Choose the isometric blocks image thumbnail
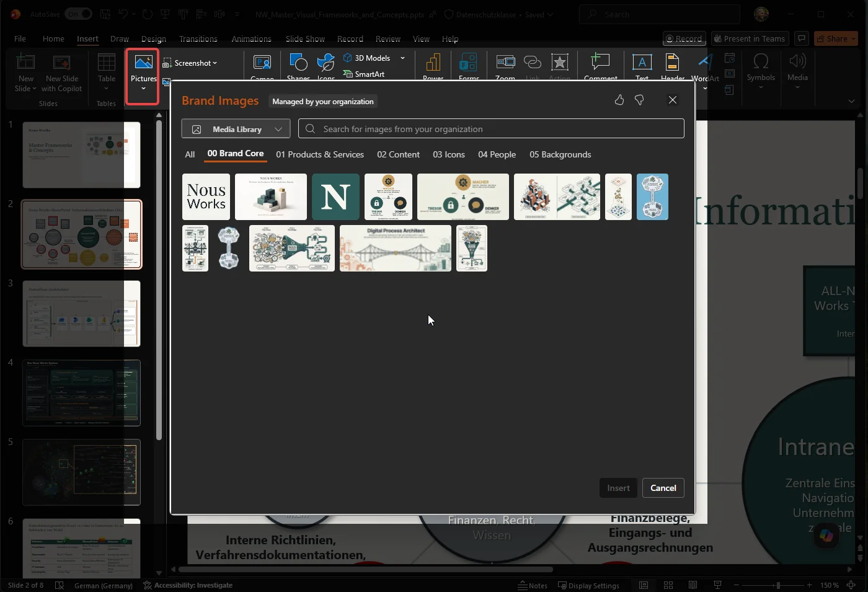The height and width of the screenshot is (592, 868). tap(271, 197)
